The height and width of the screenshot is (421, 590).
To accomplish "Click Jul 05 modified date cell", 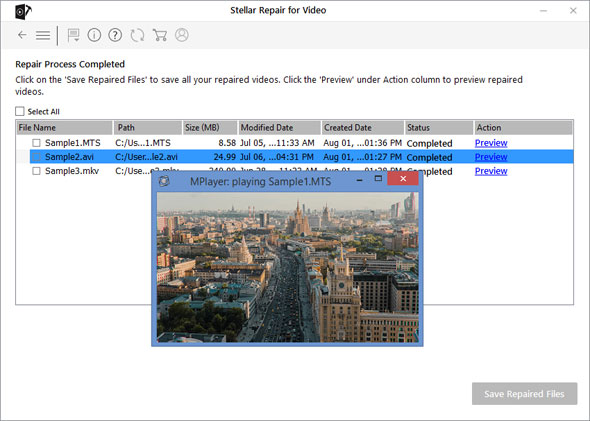I will [277, 143].
